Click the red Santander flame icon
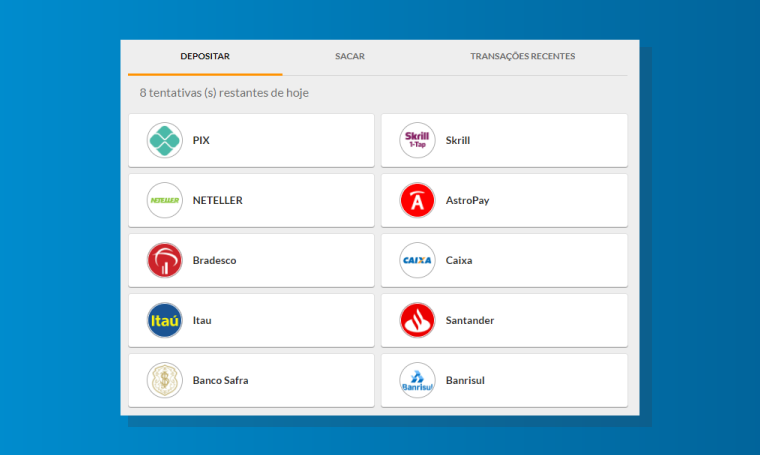Viewport: 760px width, 455px height. [417, 320]
